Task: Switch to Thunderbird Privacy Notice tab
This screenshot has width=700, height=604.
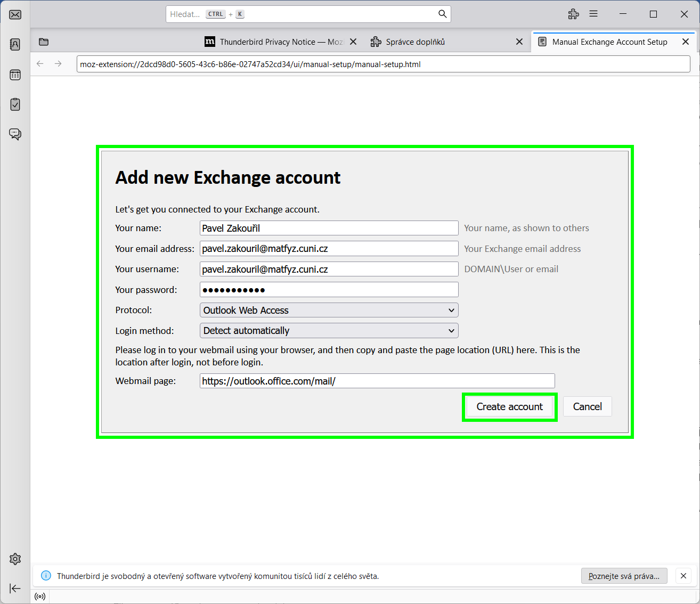Action: pos(281,42)
